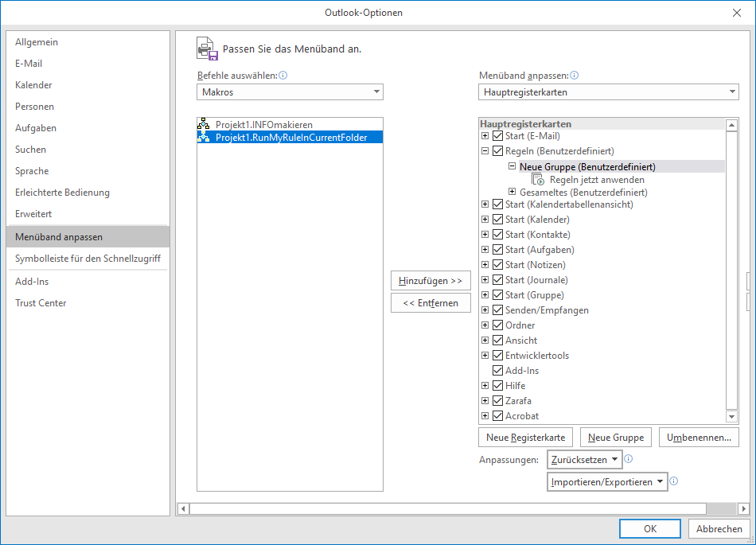Open the Personen options category
Image resolution: width=756 pixels, height=545 pixels.
click(88, 107)
